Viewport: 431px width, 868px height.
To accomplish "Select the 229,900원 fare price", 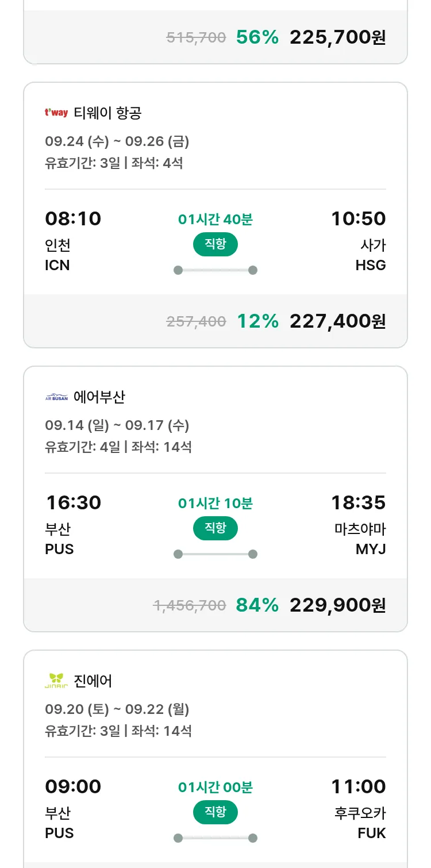I will click(x=337, y=605).
